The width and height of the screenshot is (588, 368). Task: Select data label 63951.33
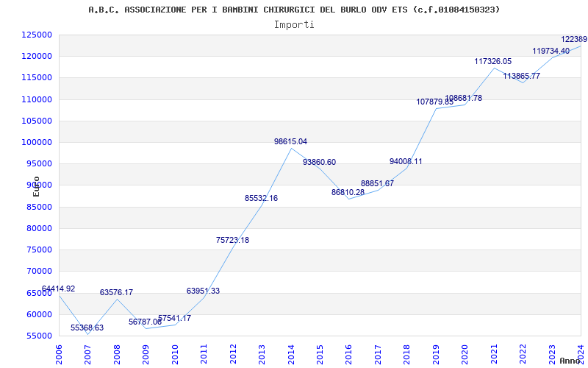click(x=204, y=291)
